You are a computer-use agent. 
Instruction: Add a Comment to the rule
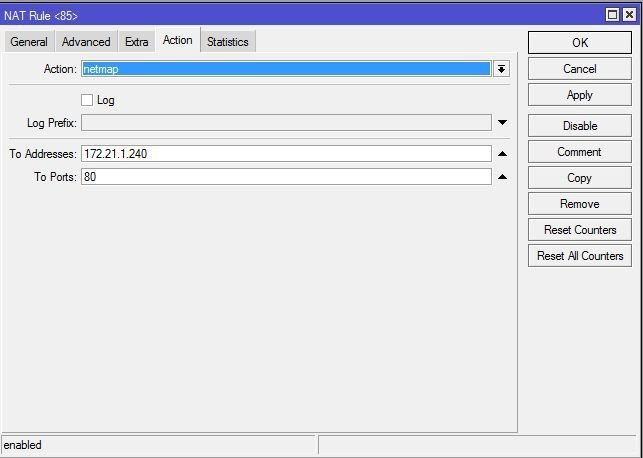pyautogui.click(x=580, y=152)
